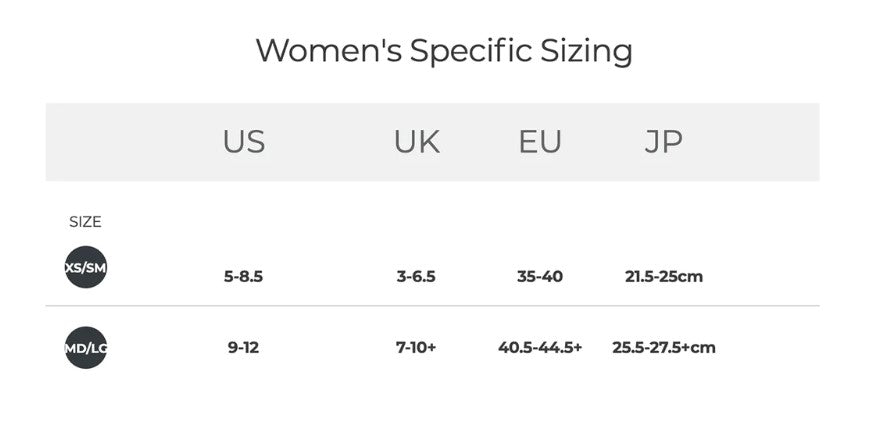
Task: Click JP size 21.5-25cm cell
Action: tap(663, 276)
